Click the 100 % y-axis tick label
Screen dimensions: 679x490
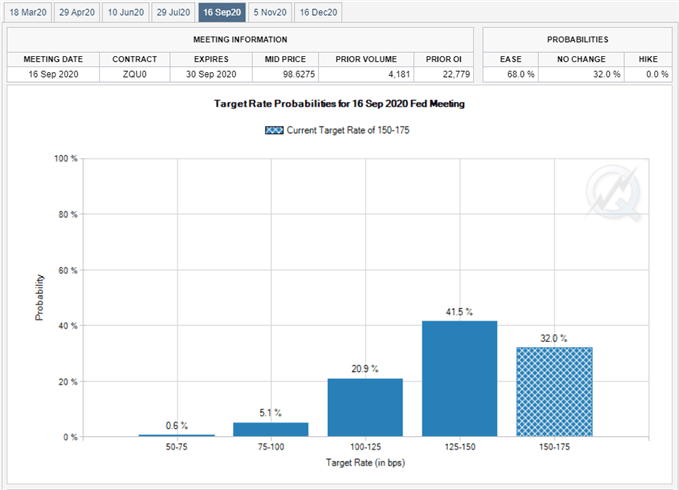[66, 159]
